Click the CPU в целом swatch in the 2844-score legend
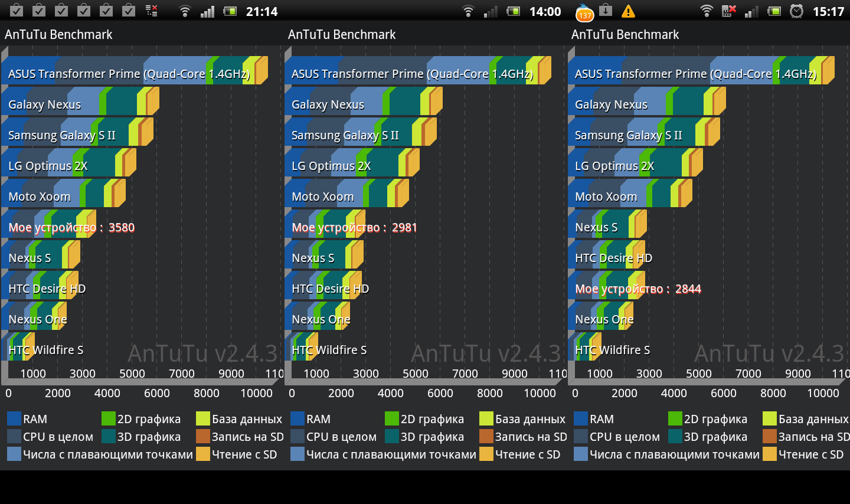The image size is (850, 504). [581, 437]
